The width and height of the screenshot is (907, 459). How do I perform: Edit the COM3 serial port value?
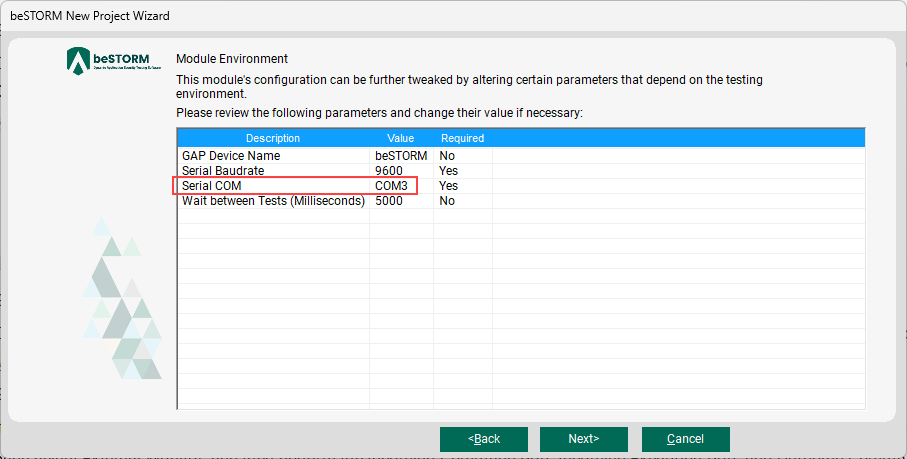coord(401,186)
